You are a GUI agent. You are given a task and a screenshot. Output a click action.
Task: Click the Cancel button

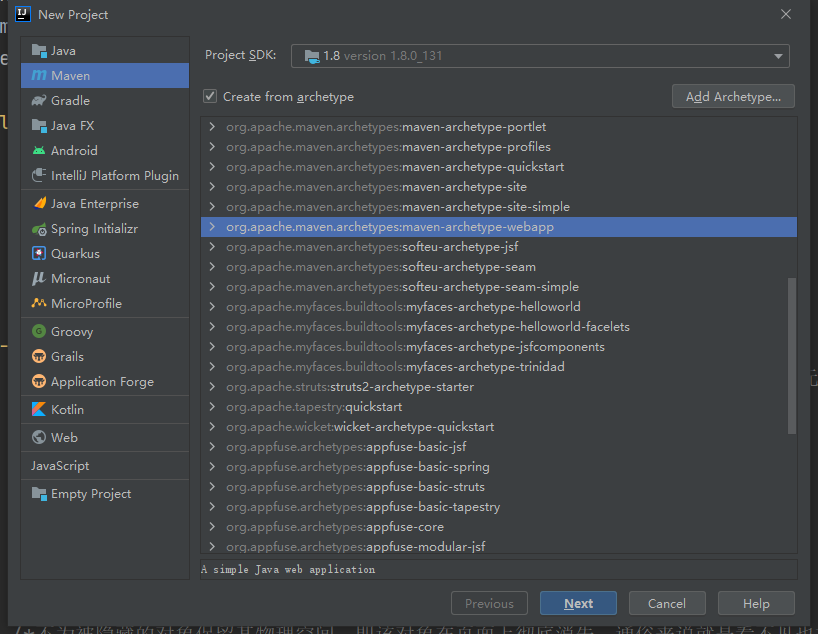coord(667,603)
